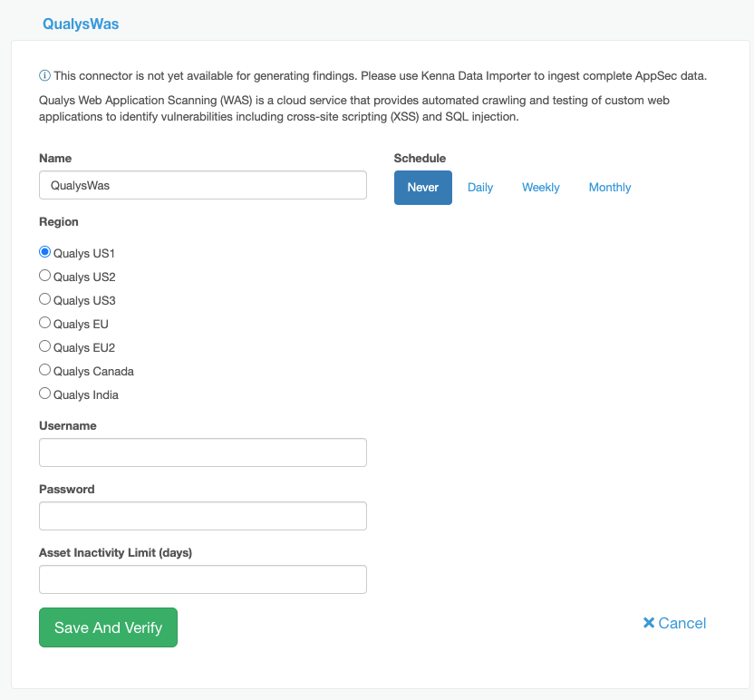Select the Qualys India region
Viewport: 754px width, 700px height.
44,393
